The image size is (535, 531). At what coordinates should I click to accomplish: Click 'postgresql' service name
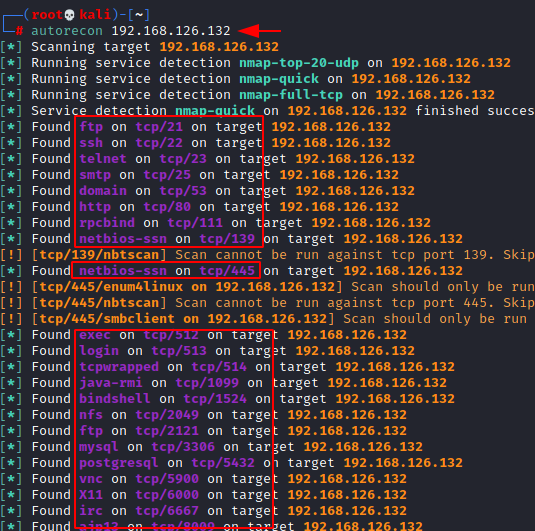[x=119, y=463]
